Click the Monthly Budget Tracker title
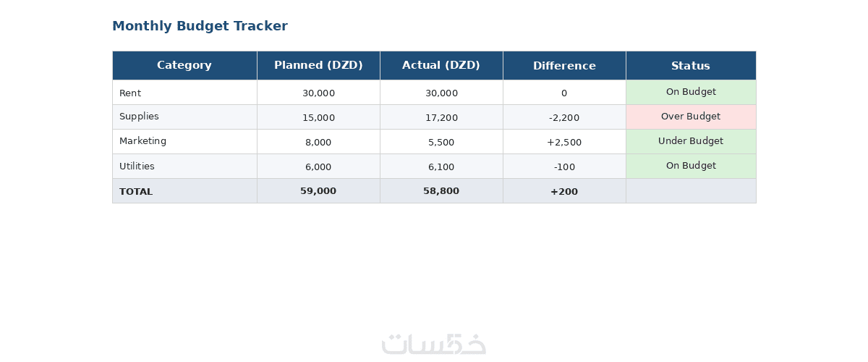The width and height of the screenshot is (868, 362). [200, 26]
